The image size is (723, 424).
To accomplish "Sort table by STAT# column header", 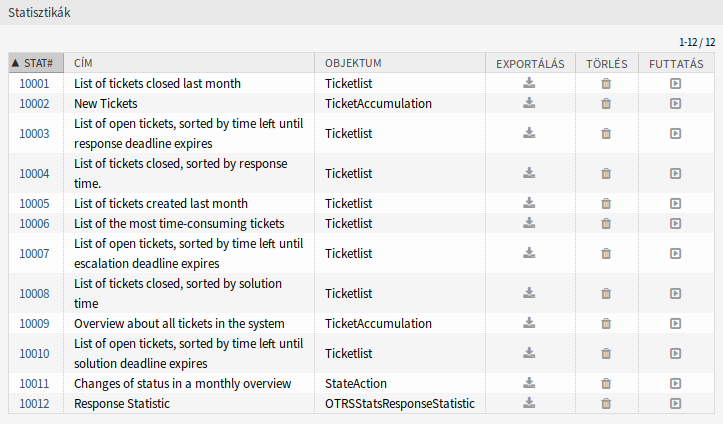I will [36, 63].
